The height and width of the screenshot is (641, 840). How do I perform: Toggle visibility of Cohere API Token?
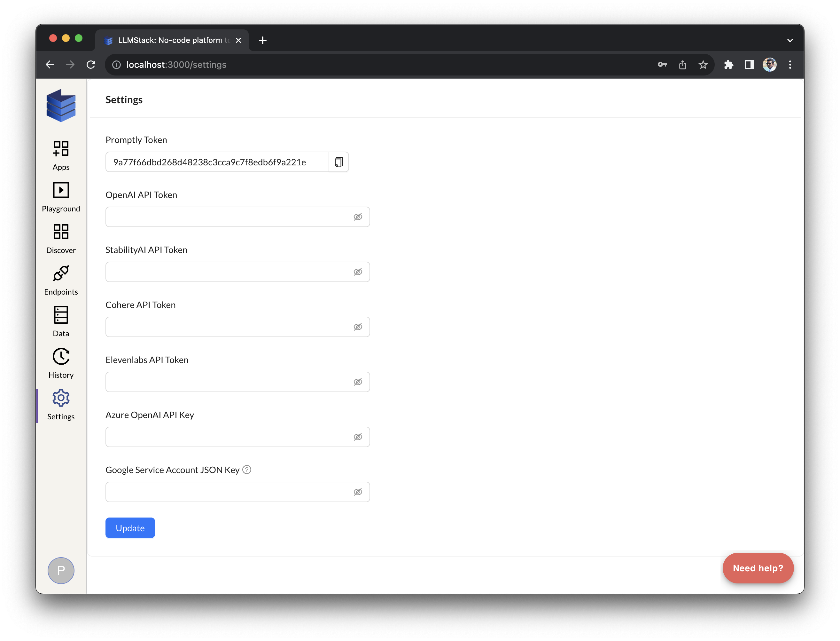[358, 327]
